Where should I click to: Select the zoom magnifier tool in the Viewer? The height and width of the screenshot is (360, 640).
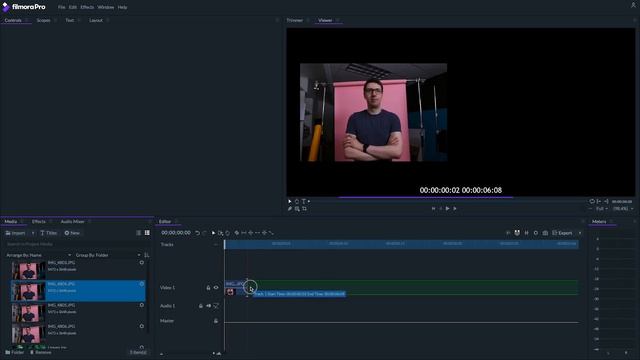click(297, 209)
